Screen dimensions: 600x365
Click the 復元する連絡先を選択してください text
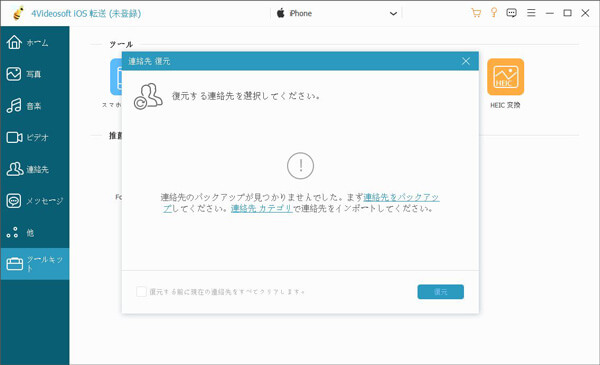click(246, 96)
